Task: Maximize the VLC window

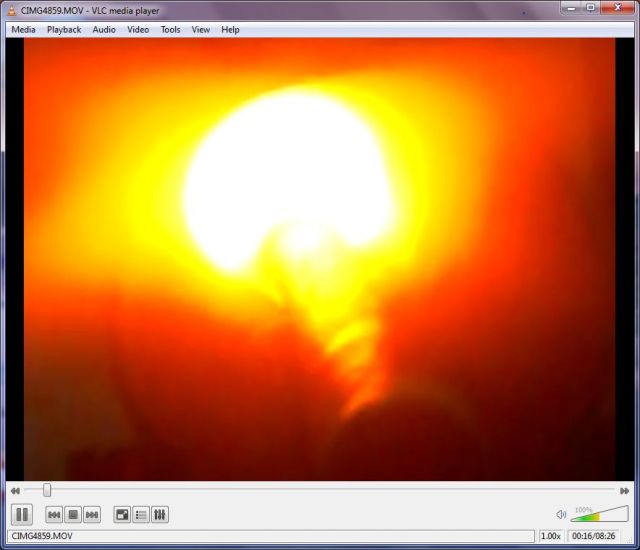Action: point(590,8)
